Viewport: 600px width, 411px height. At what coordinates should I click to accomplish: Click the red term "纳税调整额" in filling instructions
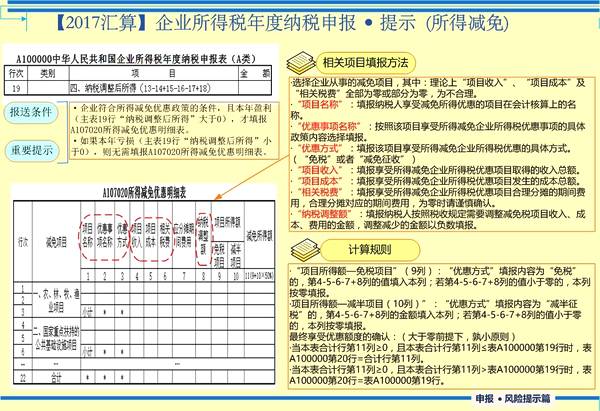tap(324, 214)
